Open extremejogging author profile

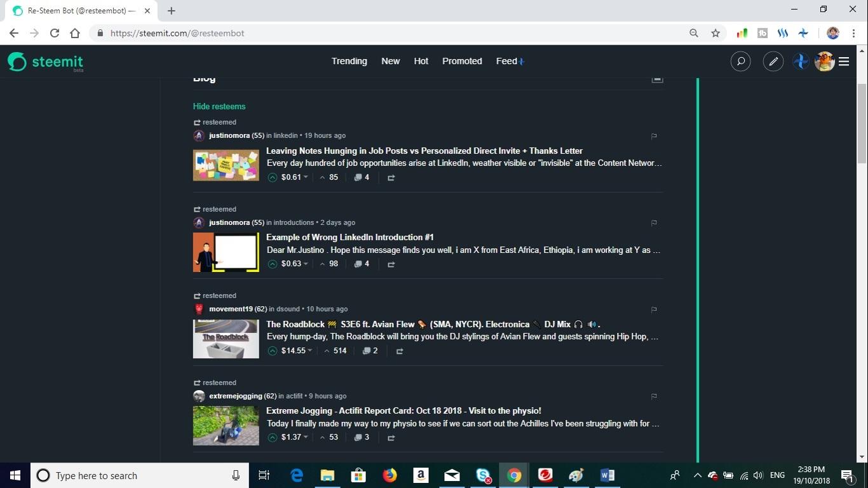click(x=236, y=396)
